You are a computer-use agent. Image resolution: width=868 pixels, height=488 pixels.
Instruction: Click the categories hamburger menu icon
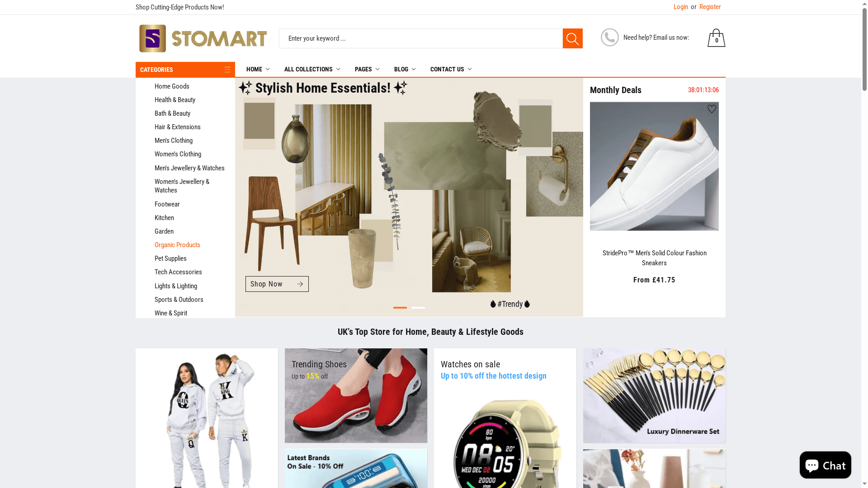(x=227, y=70)
